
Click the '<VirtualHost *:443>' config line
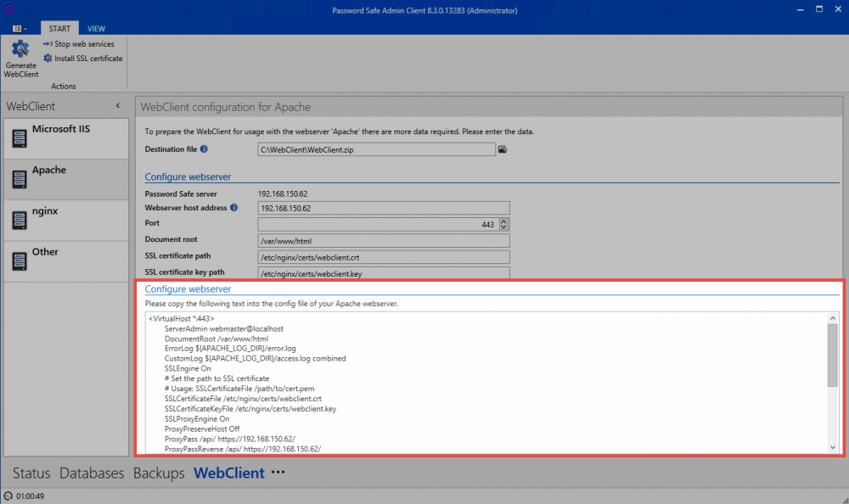pyautogui.click(x=182, y=319)
